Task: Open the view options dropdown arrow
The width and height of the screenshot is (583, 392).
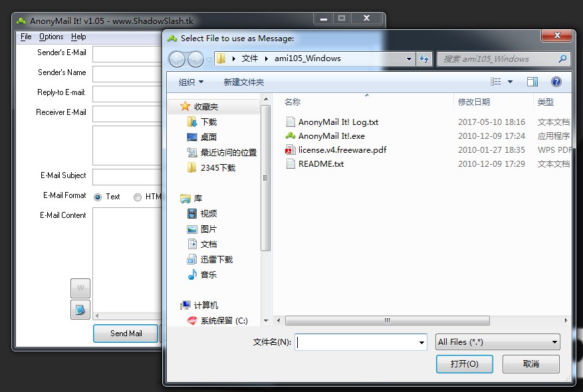Action: (510, 82)
